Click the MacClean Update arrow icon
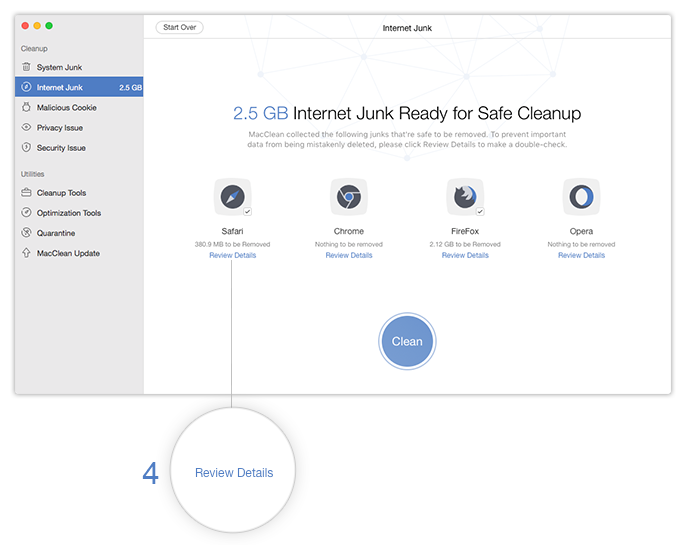The width and height of the screenshot is (680, 545). click(27, 253)
